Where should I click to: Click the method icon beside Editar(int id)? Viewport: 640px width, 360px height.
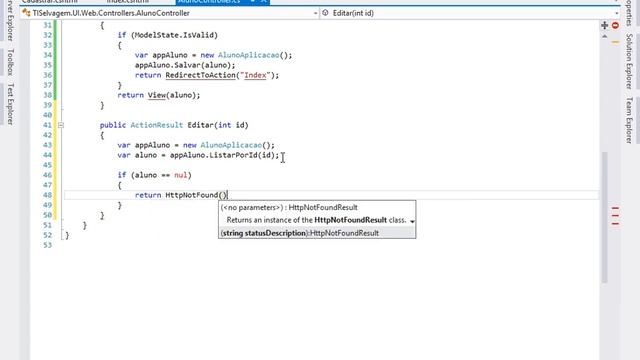coord(325,13)
